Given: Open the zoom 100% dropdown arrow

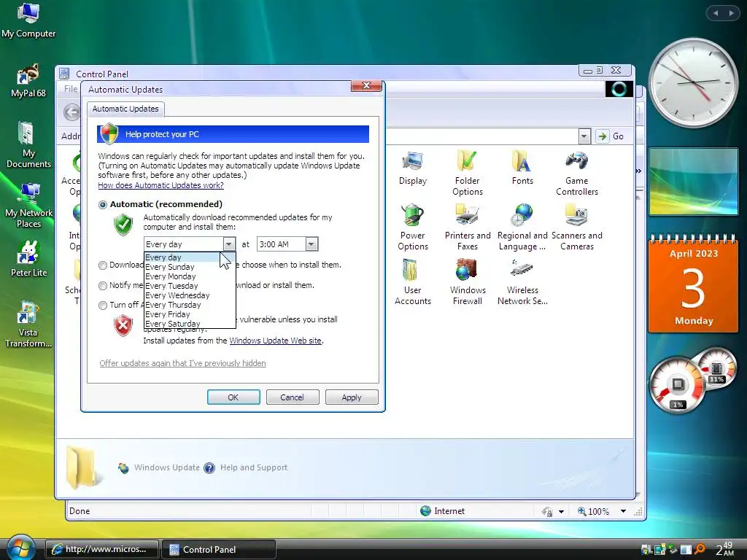Looking at the screenshot, I should [623, 511].
